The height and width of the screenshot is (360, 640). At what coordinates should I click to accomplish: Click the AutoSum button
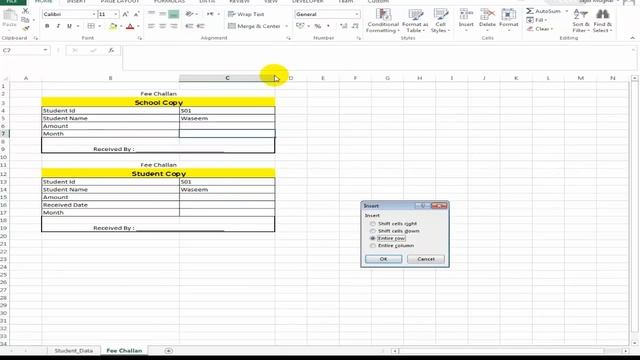pos(544,11)
